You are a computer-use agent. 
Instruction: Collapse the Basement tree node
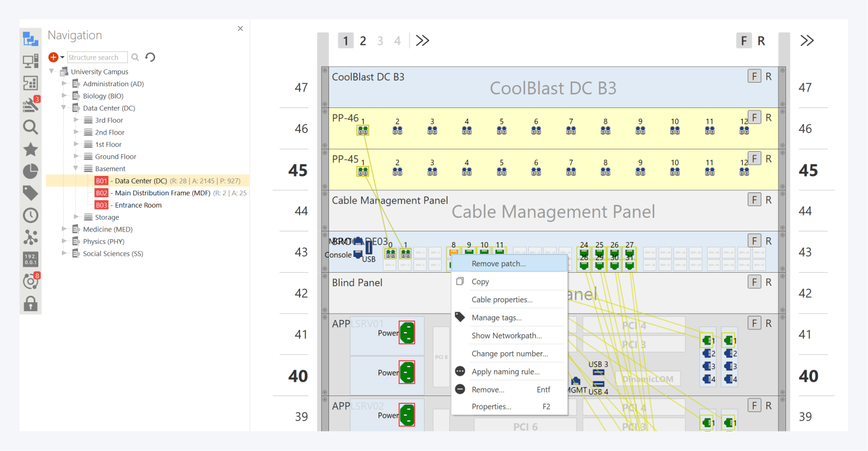pyautogui.click(x=76, y=168)
